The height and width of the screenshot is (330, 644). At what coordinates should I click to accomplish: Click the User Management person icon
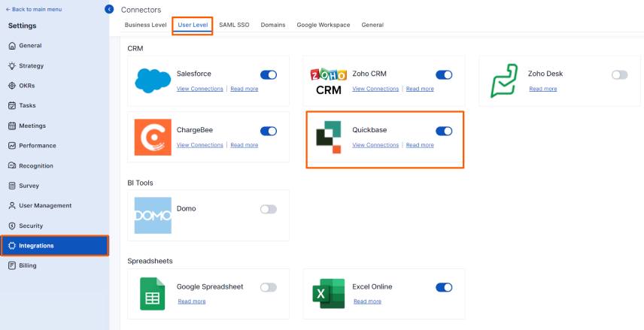tap(12, 206)
